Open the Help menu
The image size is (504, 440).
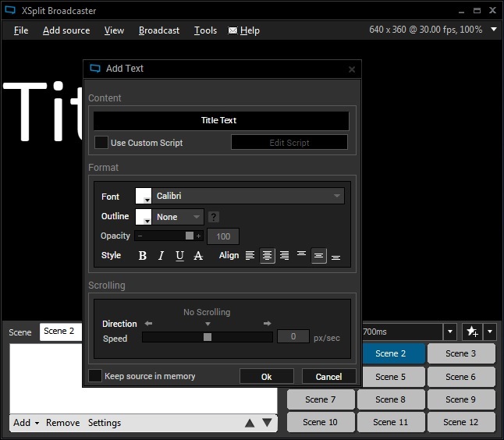coord(244,30)
